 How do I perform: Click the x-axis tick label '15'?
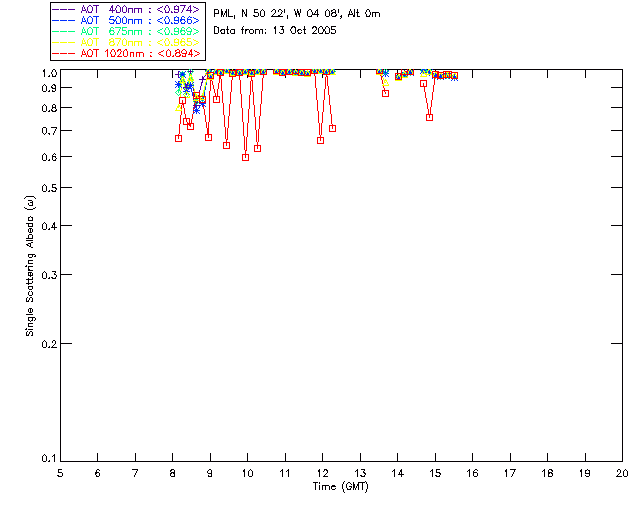click(435, 473)
